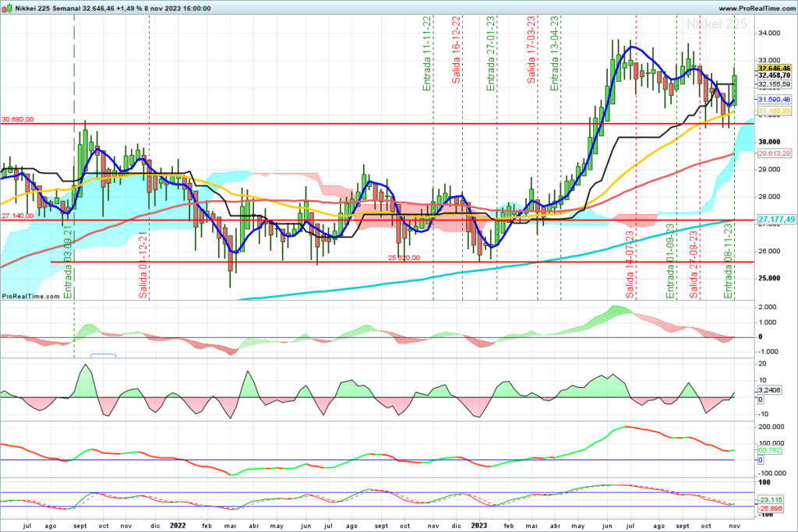Select the -1.000 MACD axis label
This screenshot has width=798, height=532.
pyautogui.click(x=768, y=351)
